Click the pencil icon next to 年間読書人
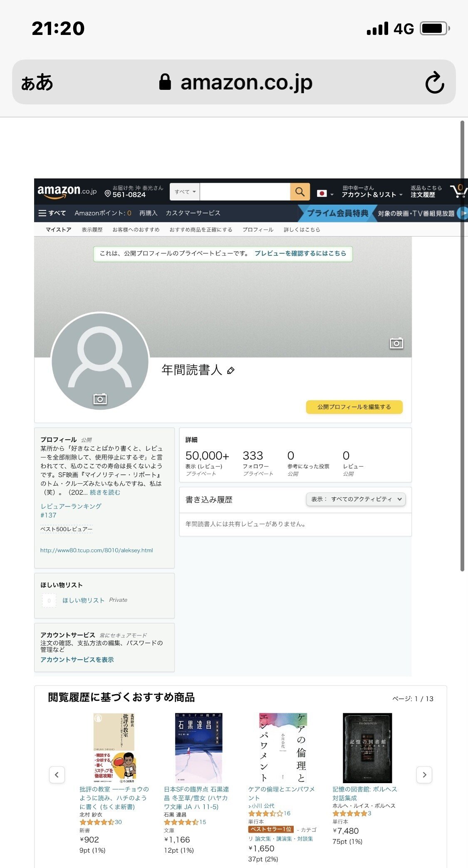The width and height of the screenshot is (468, 868). coord(231,370)
